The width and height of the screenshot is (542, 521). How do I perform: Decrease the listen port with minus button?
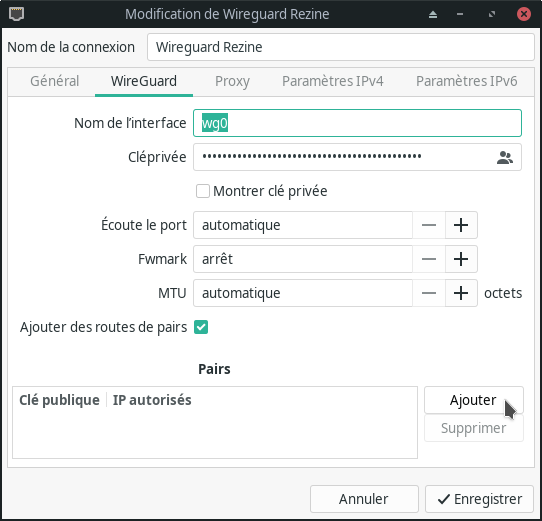click(429, 225)
